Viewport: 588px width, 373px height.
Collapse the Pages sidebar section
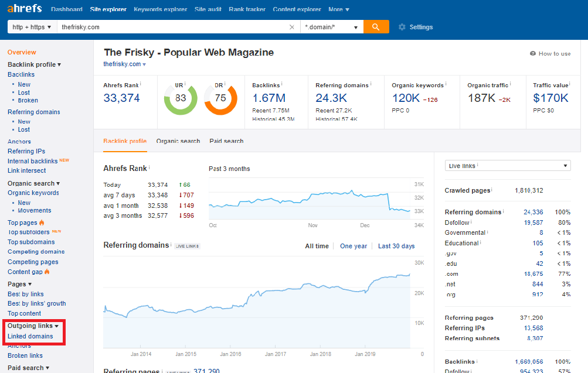pyautogui.click(x=19, y=284)
